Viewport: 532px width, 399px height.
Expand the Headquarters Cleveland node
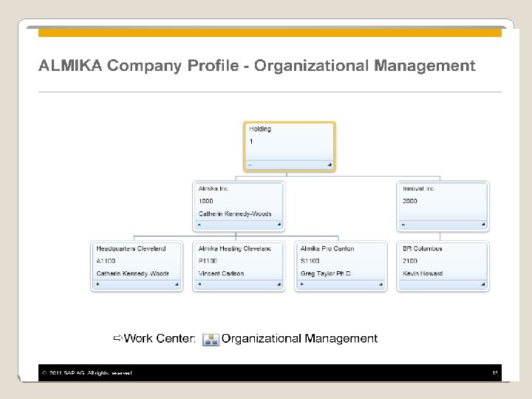[x=98, y=284]
